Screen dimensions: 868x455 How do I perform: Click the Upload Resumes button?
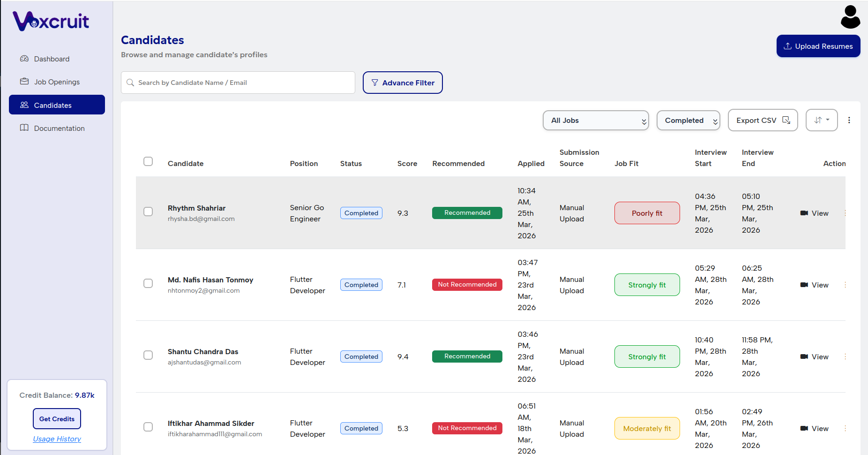(818, 46)
